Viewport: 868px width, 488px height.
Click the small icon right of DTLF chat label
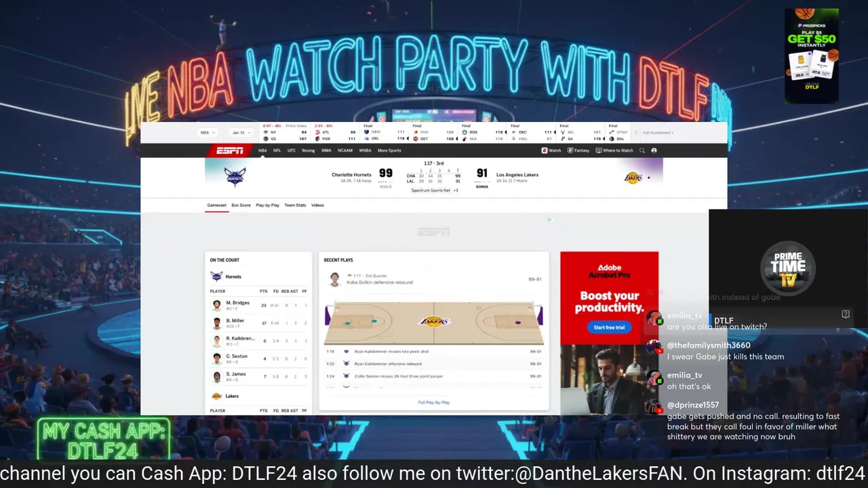(x=846, y=314)
